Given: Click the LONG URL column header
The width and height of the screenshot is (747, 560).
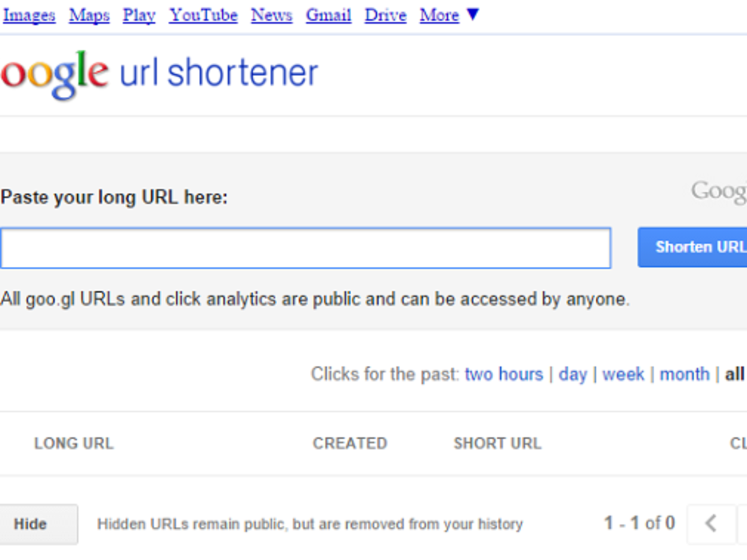Looking at the screenshot, I should tap(73, 444).
